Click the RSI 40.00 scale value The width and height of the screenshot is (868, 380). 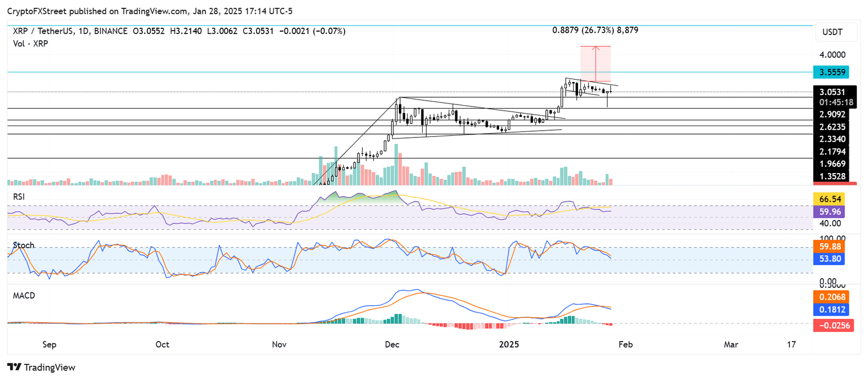(x=831, y=223)
